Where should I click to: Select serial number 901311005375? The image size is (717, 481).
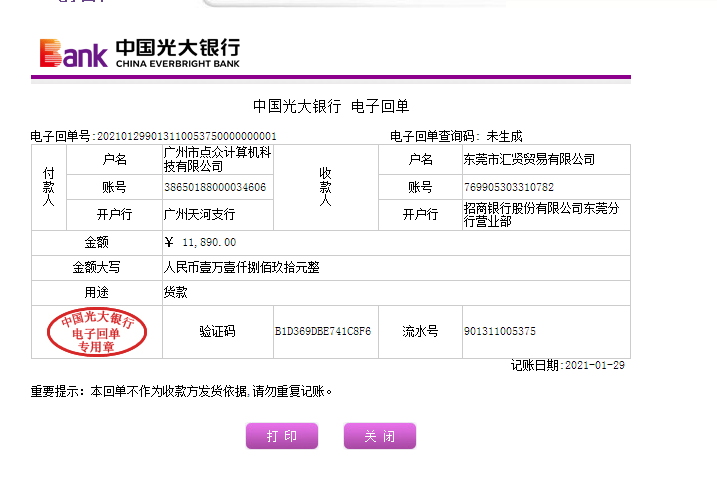[x=500, y=331]
